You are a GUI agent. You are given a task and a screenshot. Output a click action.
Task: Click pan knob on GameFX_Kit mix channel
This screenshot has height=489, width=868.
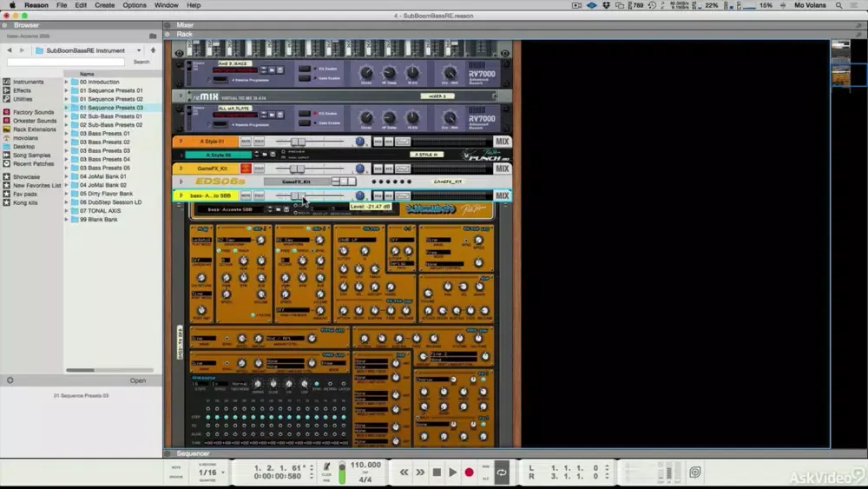click(x=360, y=169)
